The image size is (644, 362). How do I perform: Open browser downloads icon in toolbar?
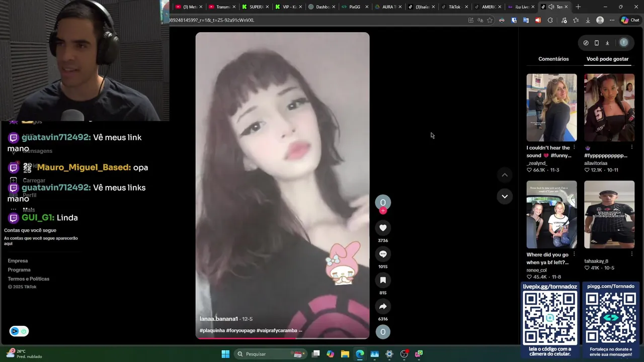pyautogui.click(x=588, y=20)
